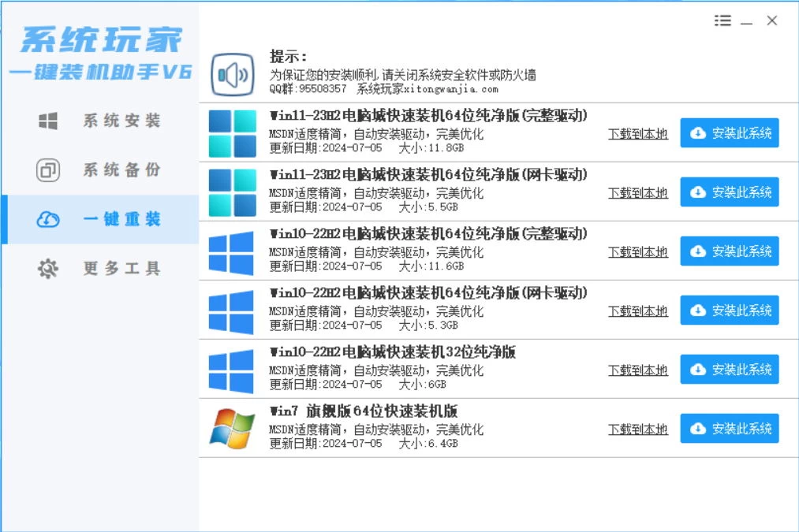Viewport: 799px width, 532px height.
Task: Install the Win11-23H2 网卡驱动 system
Action: [730, 192]
